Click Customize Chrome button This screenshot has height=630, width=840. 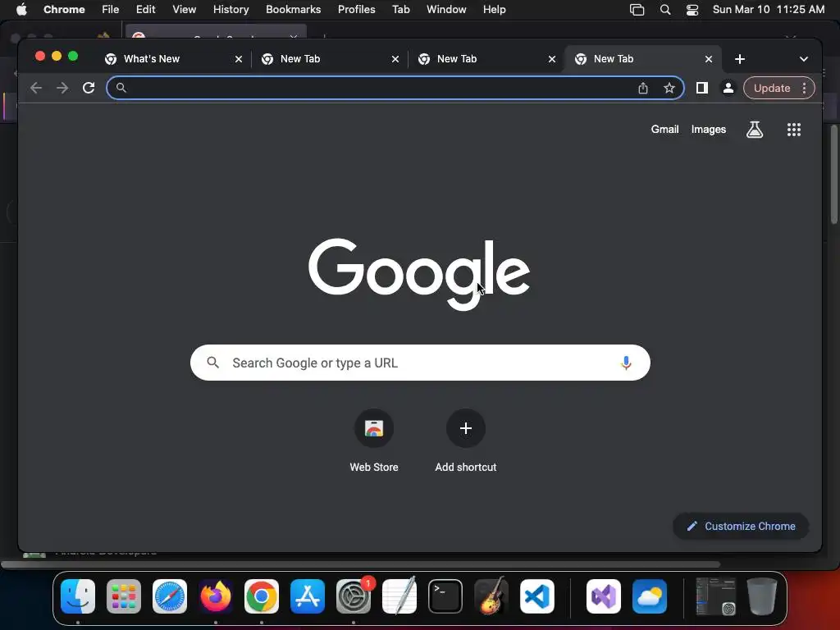[741, 526]
